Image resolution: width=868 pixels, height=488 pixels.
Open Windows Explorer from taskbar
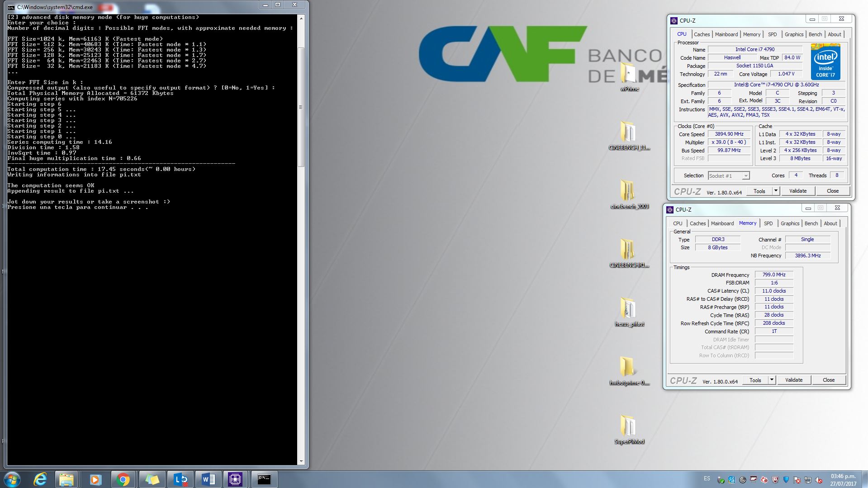(x=66, y=479)
